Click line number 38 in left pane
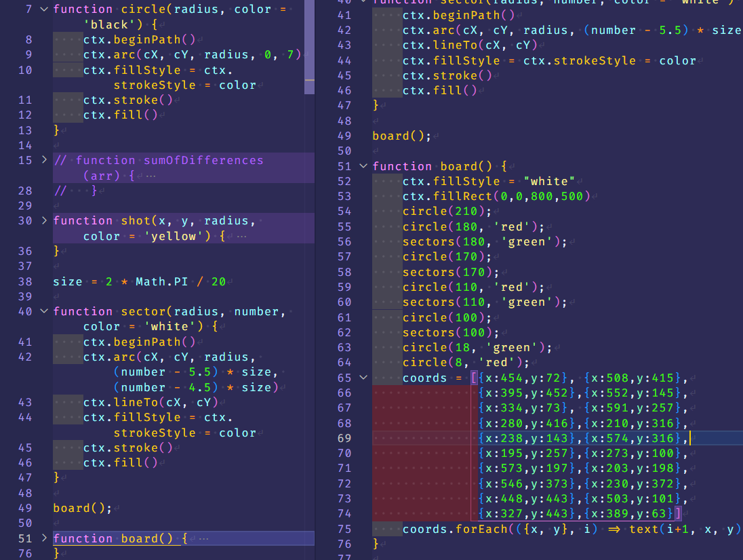 [x=25, y=281]
